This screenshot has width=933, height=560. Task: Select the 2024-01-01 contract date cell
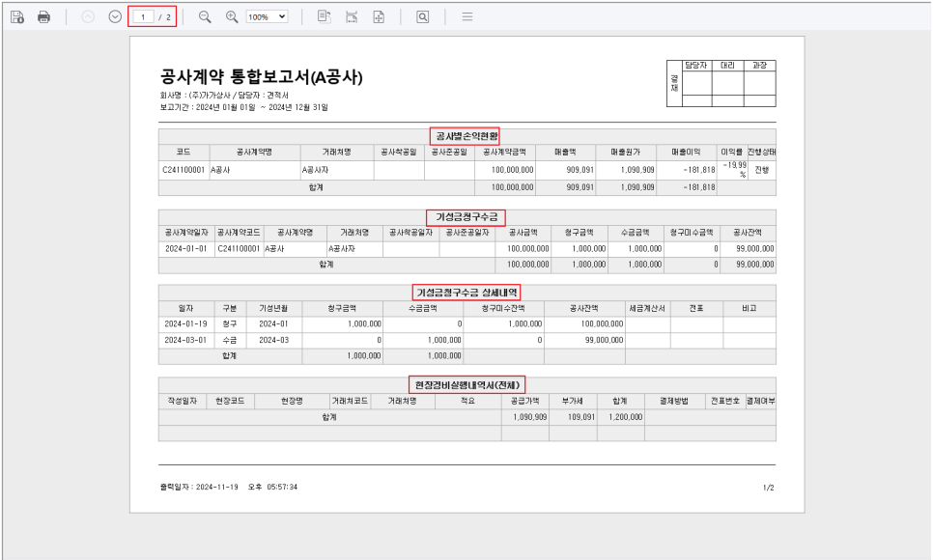[x=186, y=249]
